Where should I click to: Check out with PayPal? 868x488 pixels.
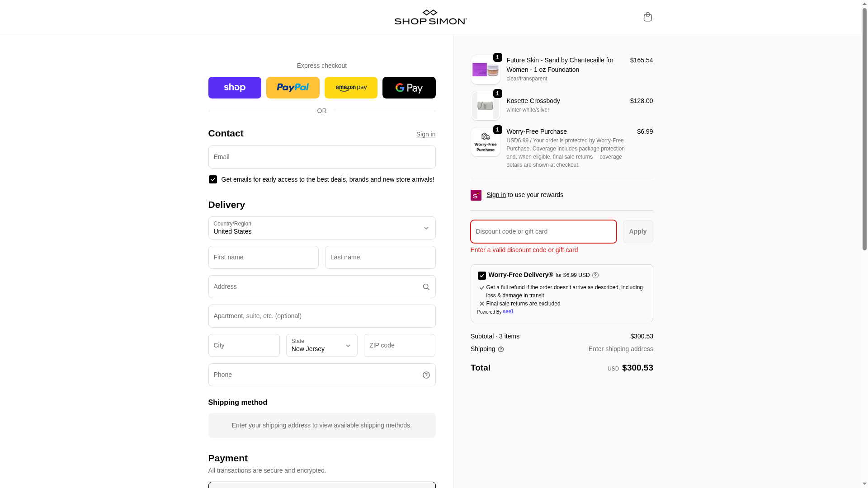coord(292,88)
